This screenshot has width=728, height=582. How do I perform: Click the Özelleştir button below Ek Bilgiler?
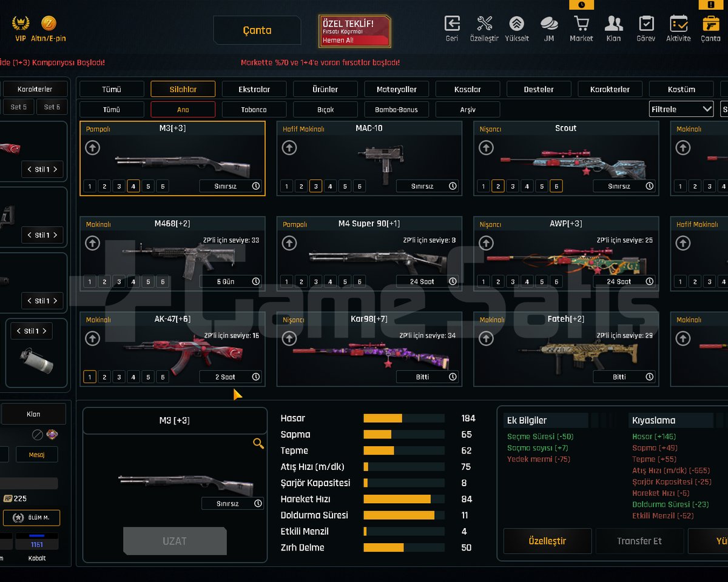[547, 541]
